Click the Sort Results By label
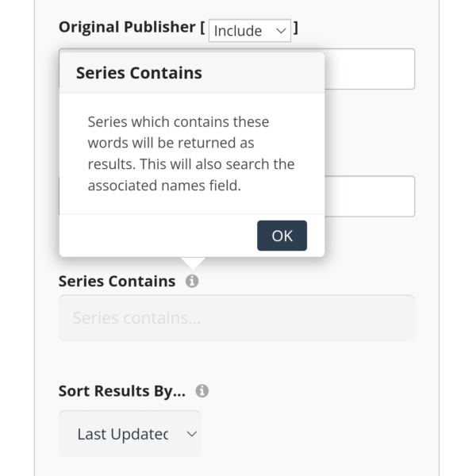This screenshot has width=476, height=476. 122,391
